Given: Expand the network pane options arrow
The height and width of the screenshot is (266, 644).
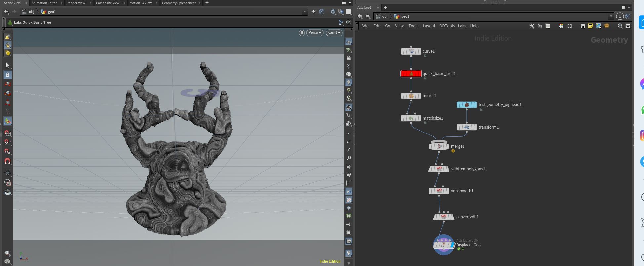Looking at the screenshot, I should coord(629,7).
